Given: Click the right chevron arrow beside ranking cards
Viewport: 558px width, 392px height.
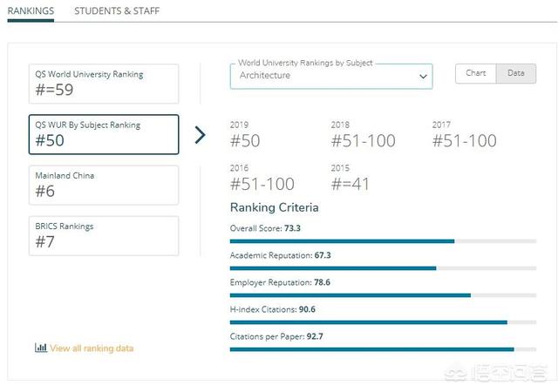Looking at the screenshot, I should pos(201,135).
